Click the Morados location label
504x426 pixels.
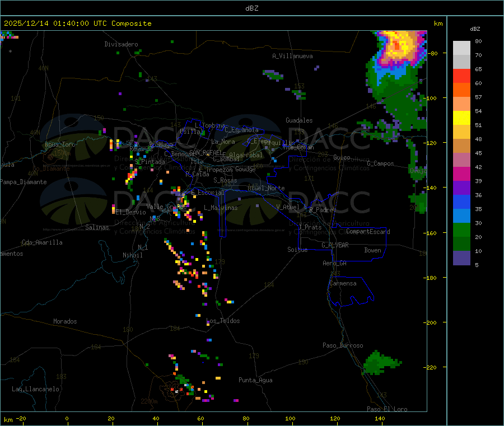tap(65, 321)
